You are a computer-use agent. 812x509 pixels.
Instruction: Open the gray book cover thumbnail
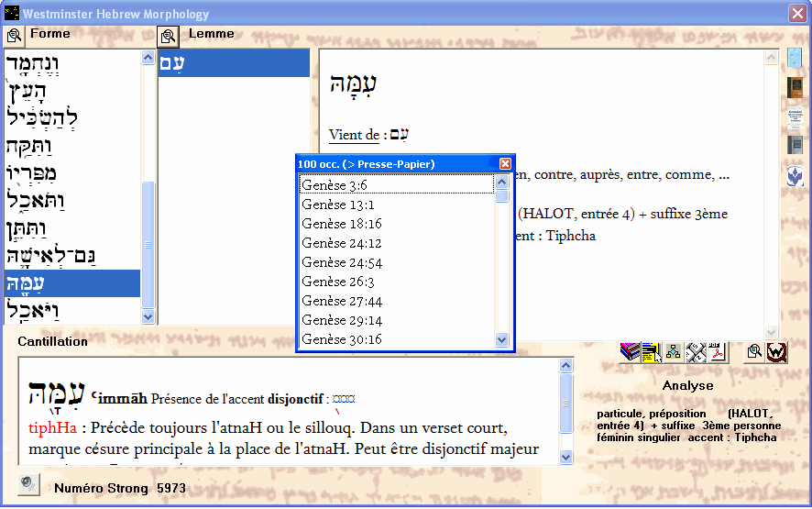point(795,145)
